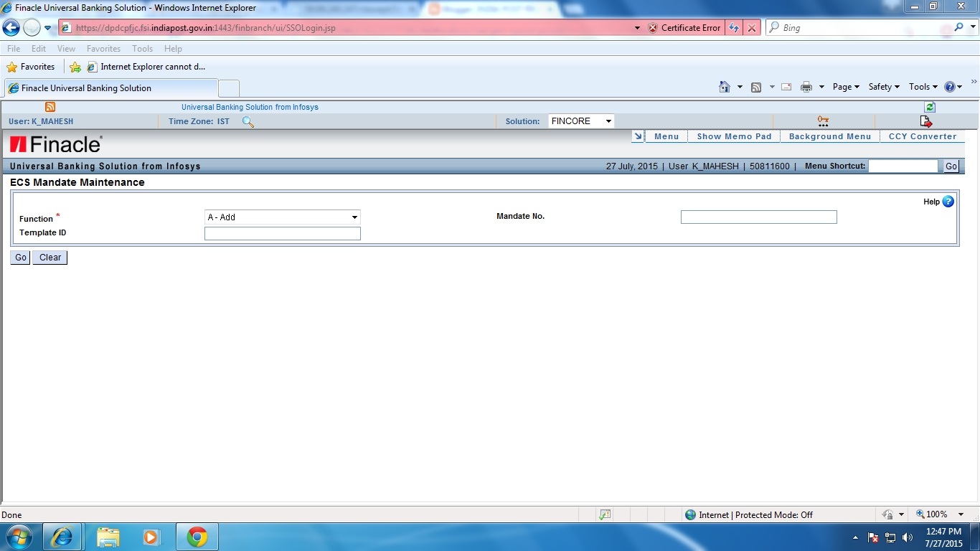Click the Certificate Error warning icon

point(651,27)
